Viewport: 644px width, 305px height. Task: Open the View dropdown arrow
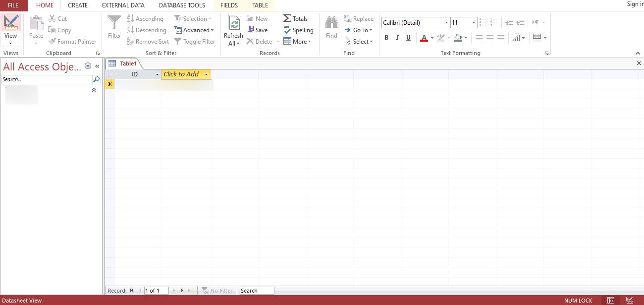10,44
